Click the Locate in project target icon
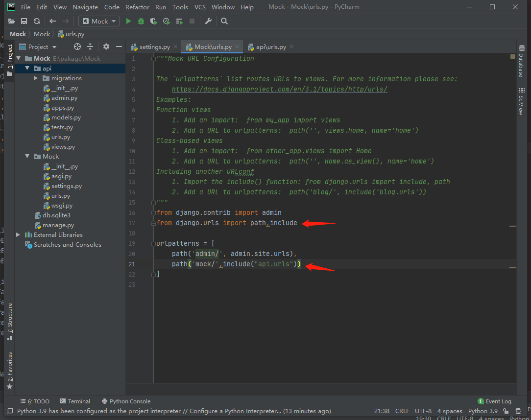This screenshot has height=420, width=531. [x=77, y=47]
